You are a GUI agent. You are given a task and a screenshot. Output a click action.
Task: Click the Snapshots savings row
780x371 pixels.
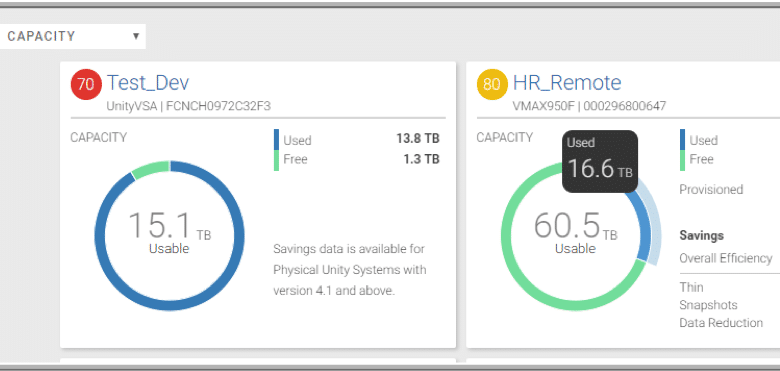[708, 305]
